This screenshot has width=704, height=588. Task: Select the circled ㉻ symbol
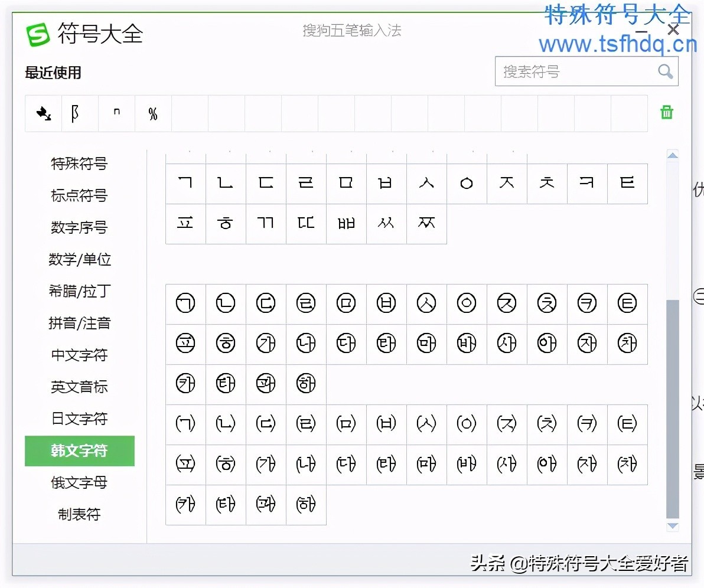pyautogui.click(x=306, y=384)
